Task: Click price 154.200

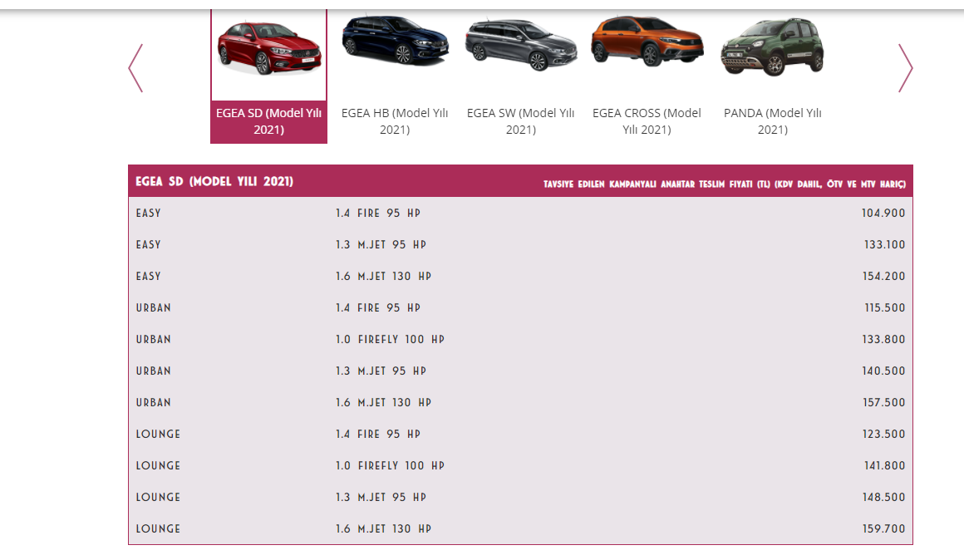Action: pos(883,277)
